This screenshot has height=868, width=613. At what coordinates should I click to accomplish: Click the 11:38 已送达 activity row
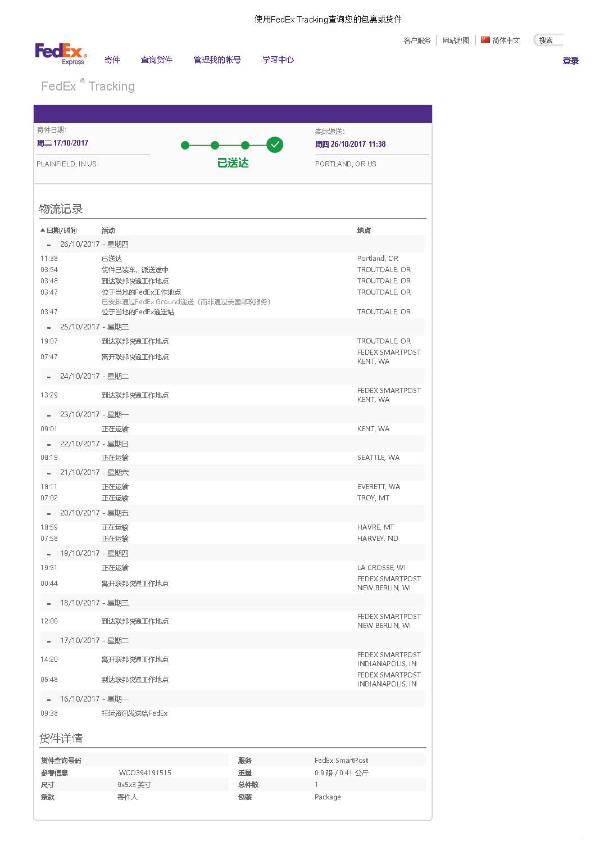tap(233, 259)
